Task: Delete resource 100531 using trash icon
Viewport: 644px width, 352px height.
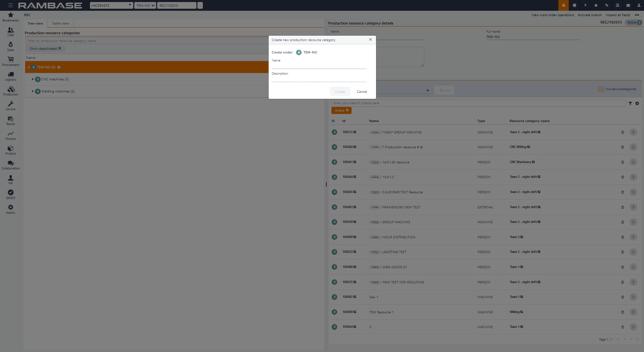Action: pyautogui.click(x=622, y=132)
